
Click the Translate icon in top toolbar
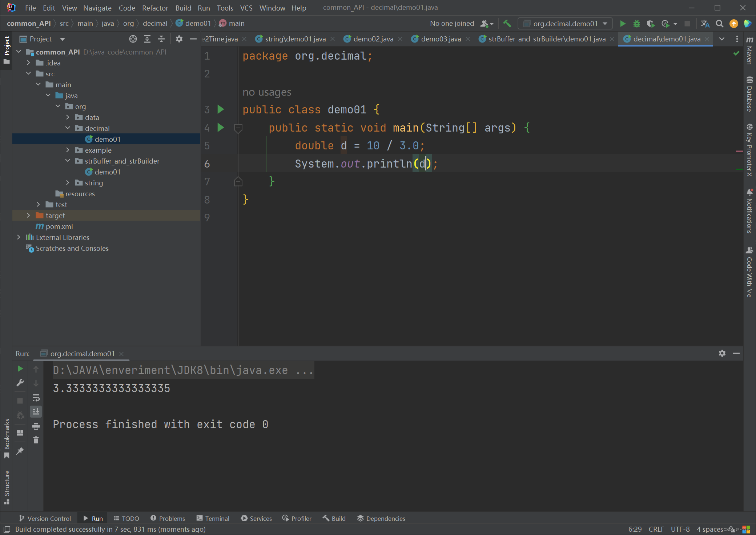tap(705, 24)
